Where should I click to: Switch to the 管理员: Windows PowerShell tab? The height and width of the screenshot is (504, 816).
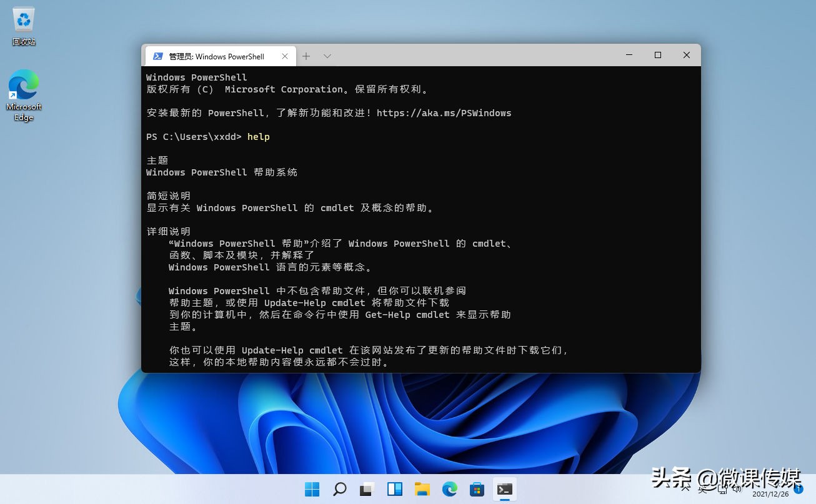click(221, 56)
